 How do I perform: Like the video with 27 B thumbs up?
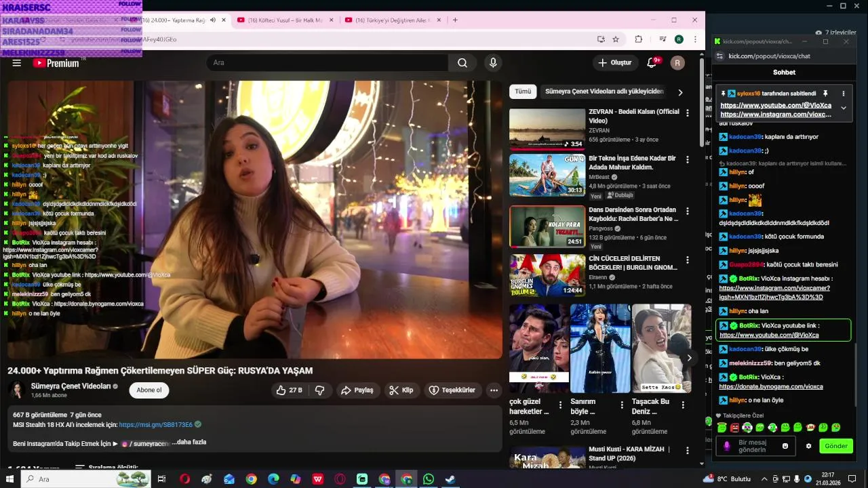tap(290, 390)
